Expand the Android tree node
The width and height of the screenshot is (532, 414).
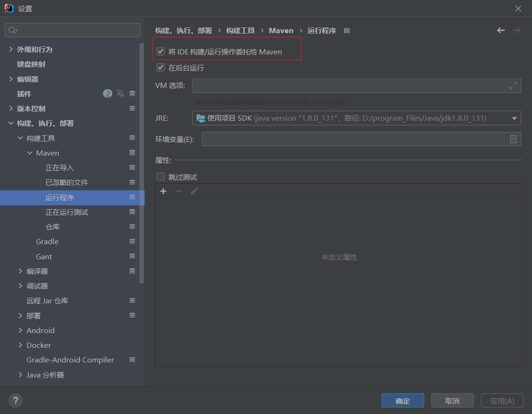tap(20, 330)
